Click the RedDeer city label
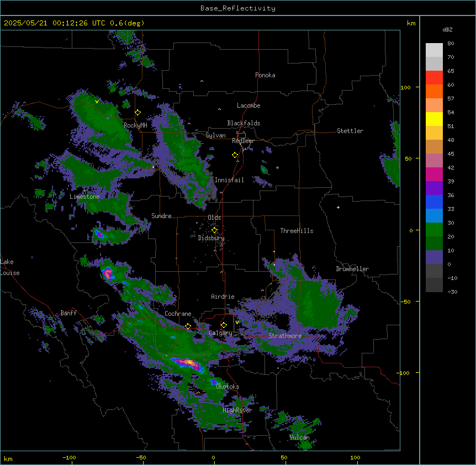Image resolution: width=476 pixels, height=465 pixels. [x=243, y=141]
